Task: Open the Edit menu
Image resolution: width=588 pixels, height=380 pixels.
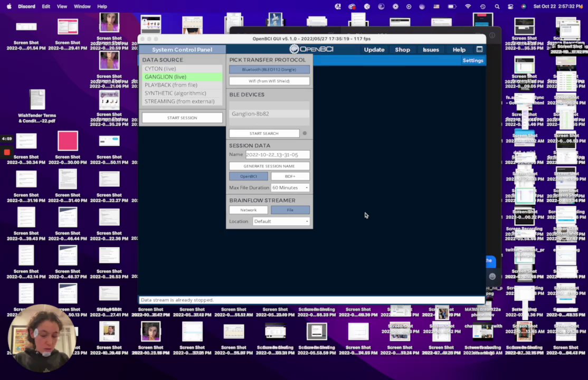Action: [x=46, y=6]
